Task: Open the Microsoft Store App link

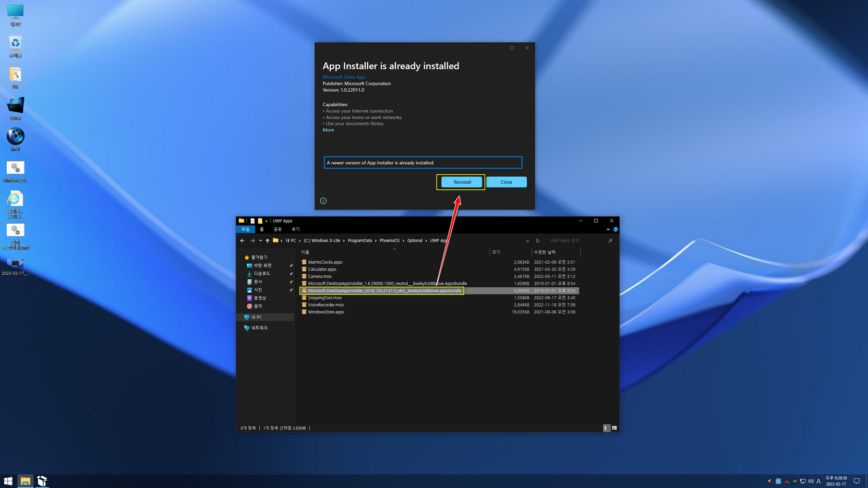Action: (343, 77)
